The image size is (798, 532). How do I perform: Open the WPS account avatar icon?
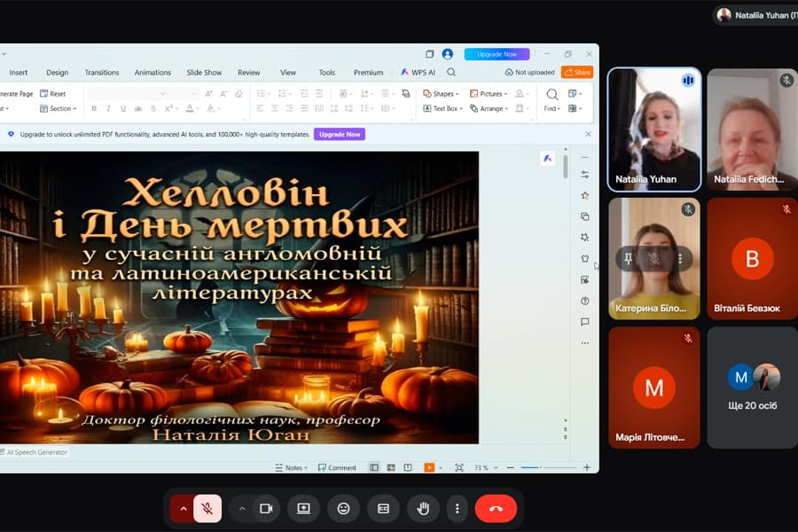click(448, 54)
